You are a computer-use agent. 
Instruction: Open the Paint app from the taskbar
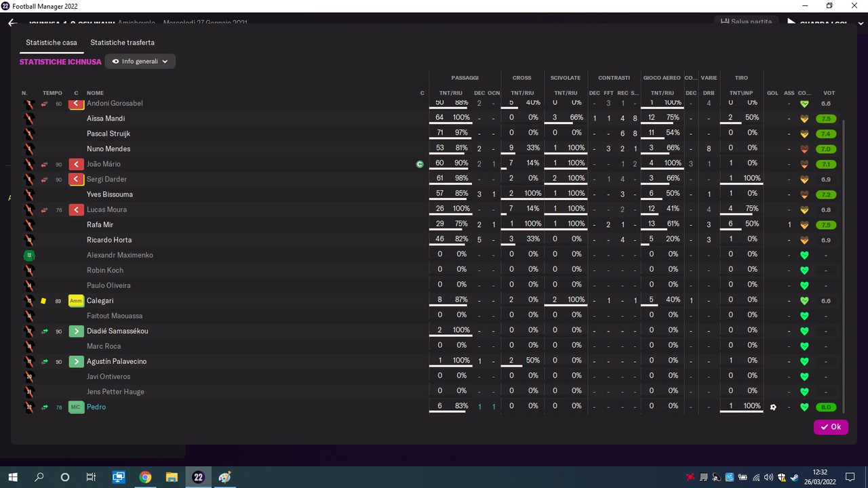224,477
